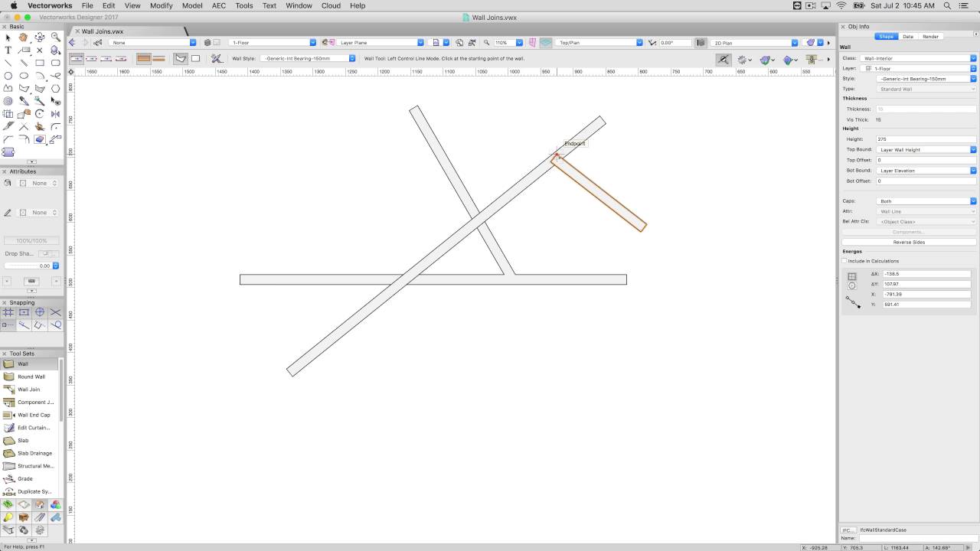
Task: Select the Text tool in Basic palette
Action: click(8, 50)
